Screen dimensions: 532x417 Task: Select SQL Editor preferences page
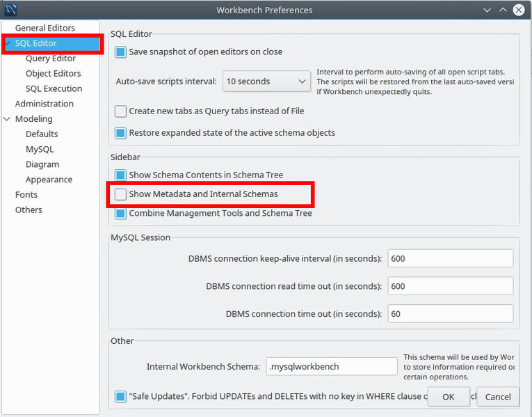(x=36, y=43)
